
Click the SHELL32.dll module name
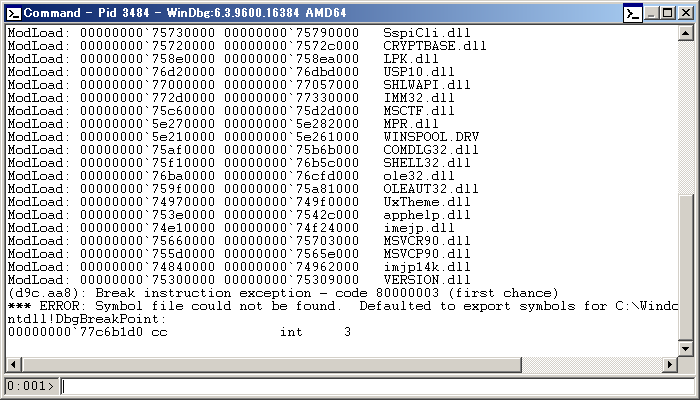(x=426, y=162)
